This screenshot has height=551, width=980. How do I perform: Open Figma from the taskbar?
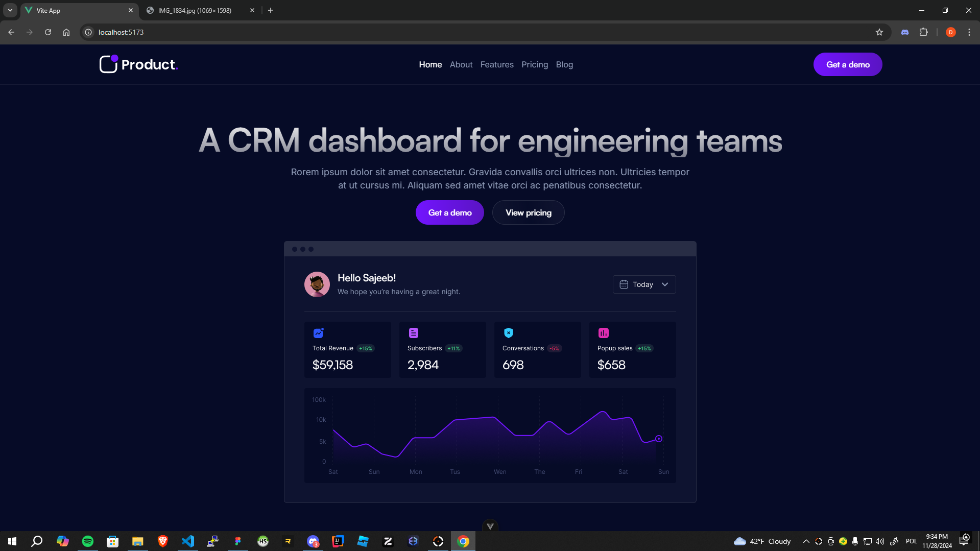(x=237, y=541)
